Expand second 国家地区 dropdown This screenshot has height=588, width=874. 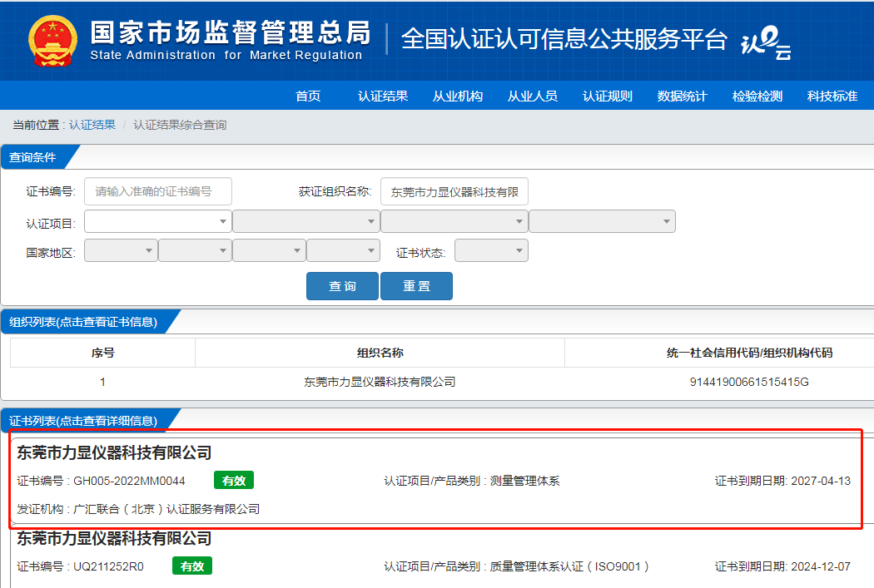195,250
